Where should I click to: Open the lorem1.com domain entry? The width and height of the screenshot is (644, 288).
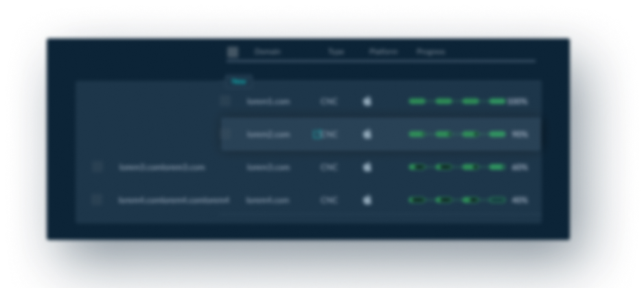pyautogui.click(x=268, y=101)
